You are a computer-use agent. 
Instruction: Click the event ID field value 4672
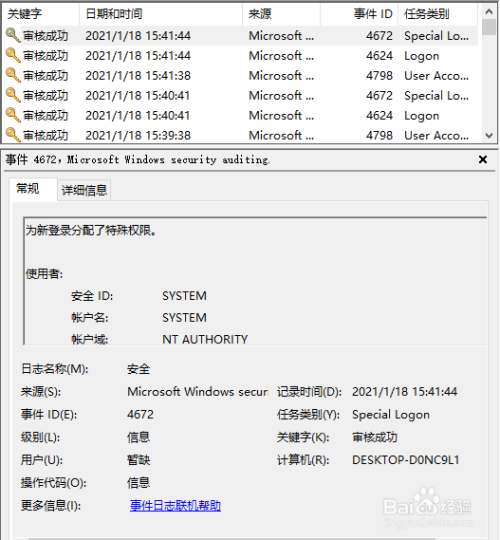coord(140,415)
